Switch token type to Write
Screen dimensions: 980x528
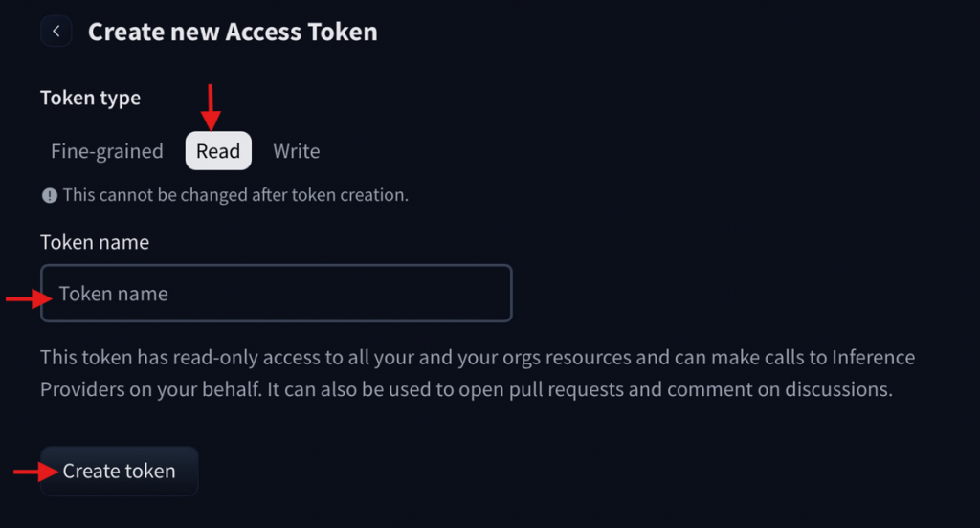pos(297,151)
